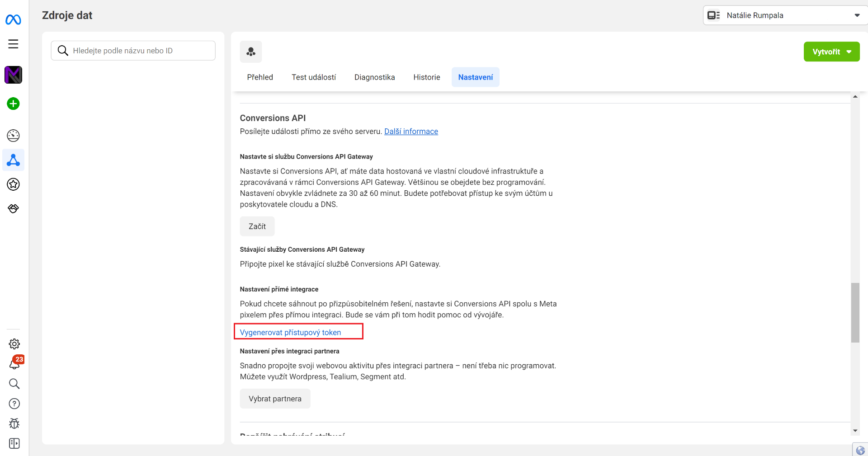Click the Zdroje dat page title

[67, 15]
